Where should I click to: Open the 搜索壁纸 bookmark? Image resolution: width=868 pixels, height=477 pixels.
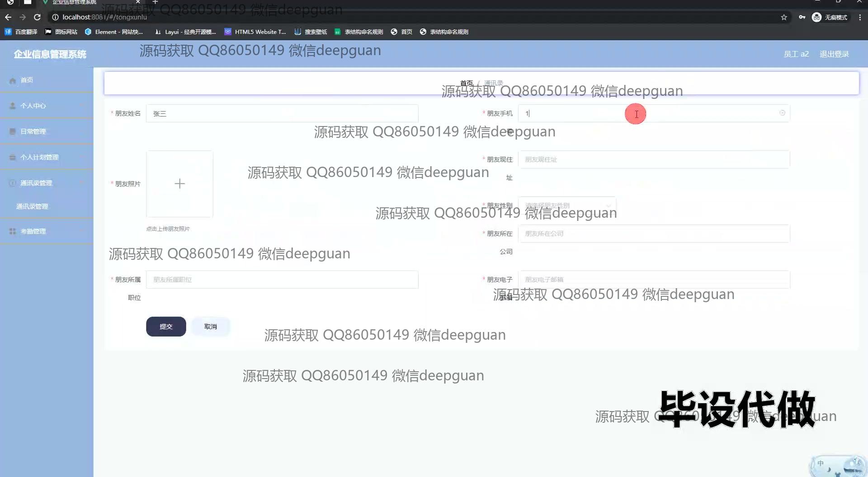pos(311,32)
